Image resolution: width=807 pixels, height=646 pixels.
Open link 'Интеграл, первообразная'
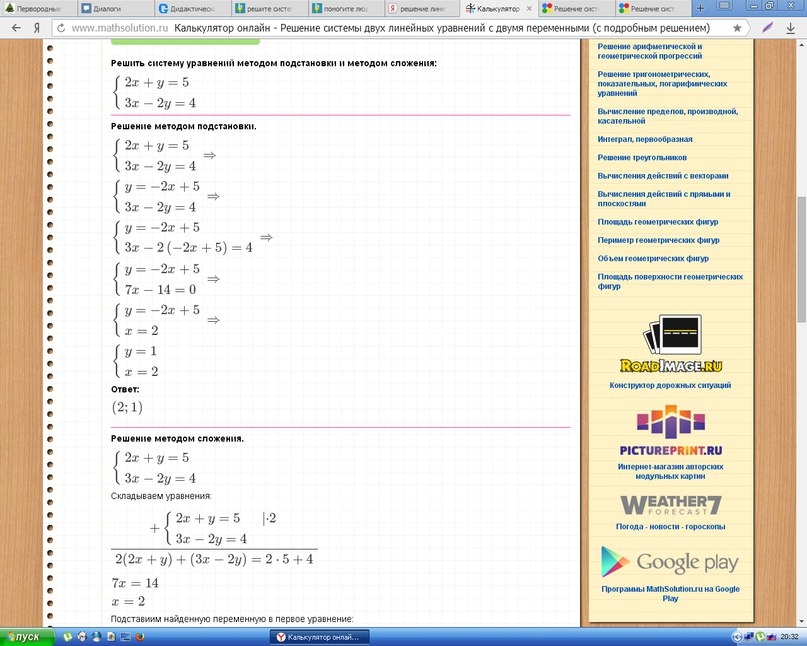point(644,139)
